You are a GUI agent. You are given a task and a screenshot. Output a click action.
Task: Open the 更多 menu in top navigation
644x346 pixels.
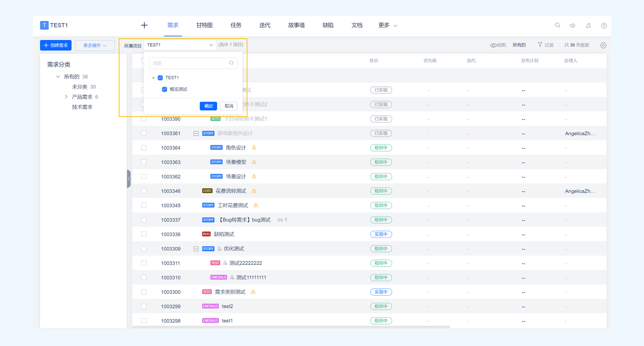(388, 25)
